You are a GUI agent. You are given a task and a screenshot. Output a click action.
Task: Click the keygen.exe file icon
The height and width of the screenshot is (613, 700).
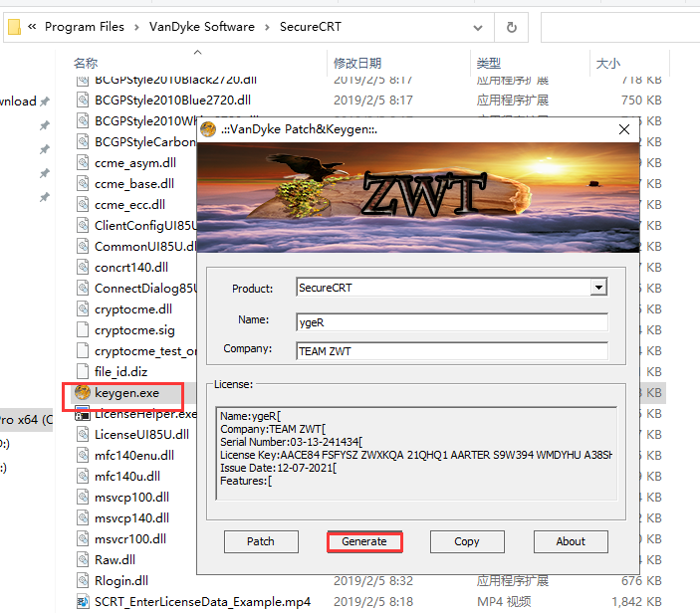click(x=83, y=393)
